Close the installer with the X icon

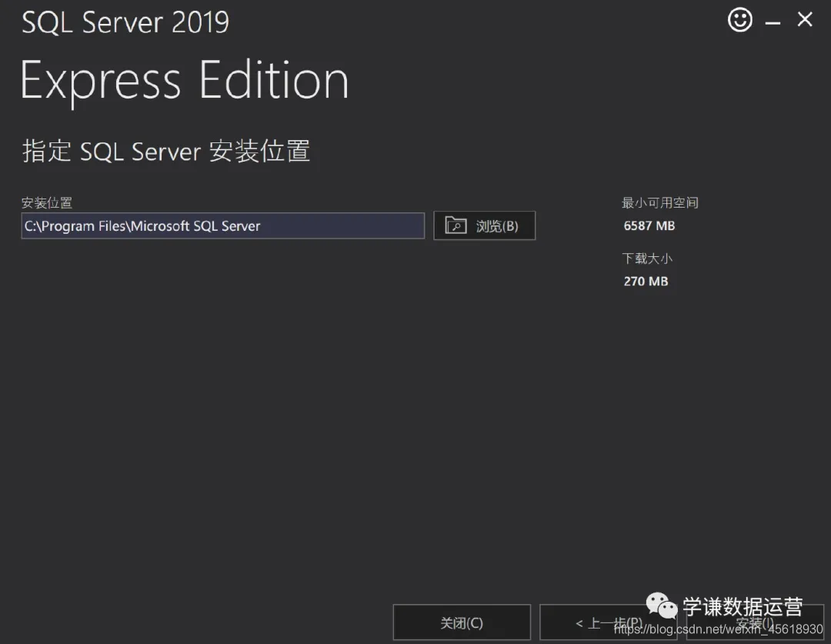click(x=805, y=19)
